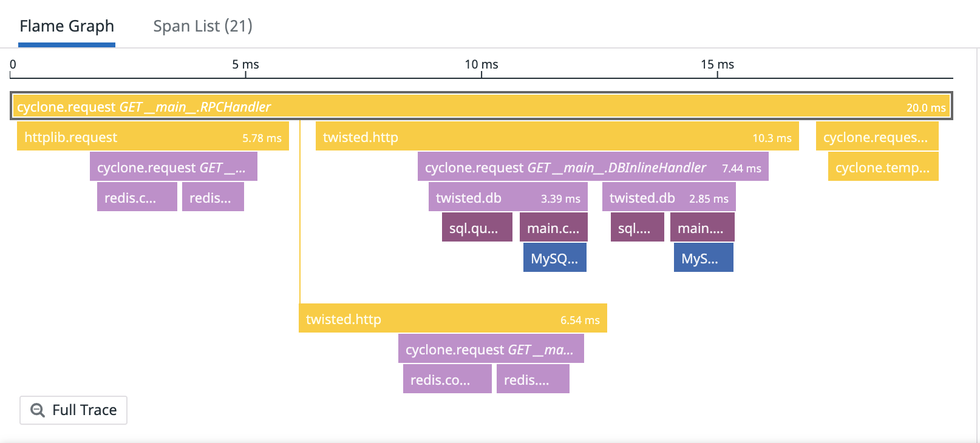Click the Full Trace button
This screenshot has width=980, height=443.
tap(73, 410)
